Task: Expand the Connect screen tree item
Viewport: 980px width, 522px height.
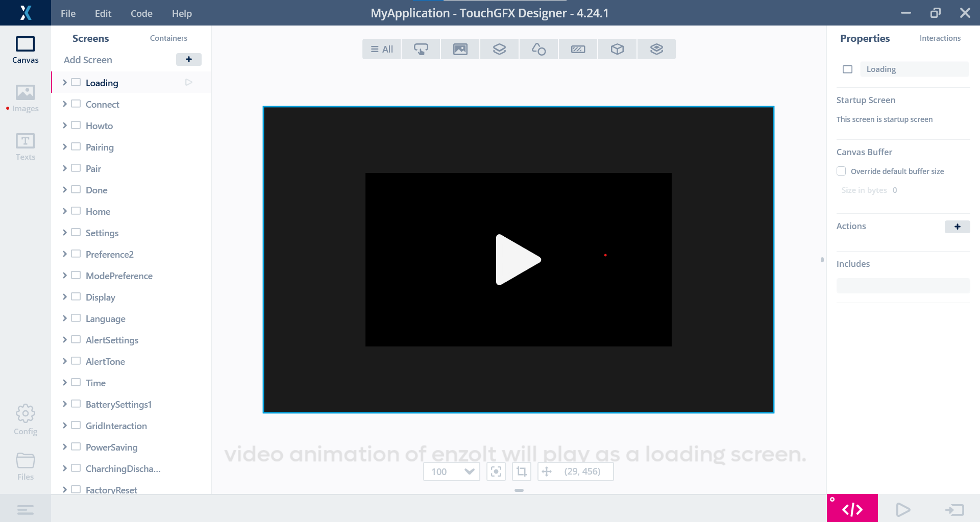Action: click(65, 104)
